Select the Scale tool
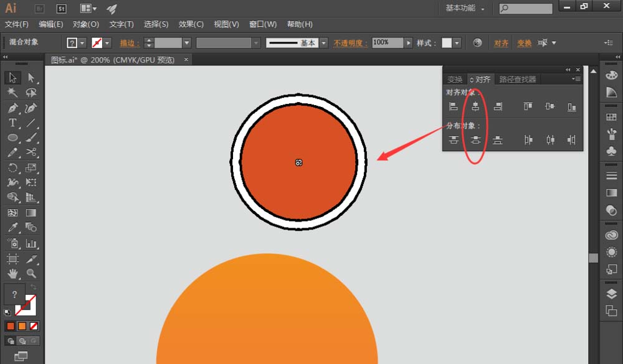The height and width of the screenshot is (364, 623). coord(31,167)
